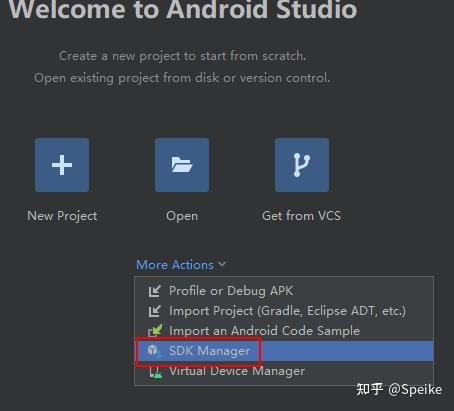Select Profile or Debug APK entry
The height and width of the screenshot is (411, 454).
(x=284, y=291)
